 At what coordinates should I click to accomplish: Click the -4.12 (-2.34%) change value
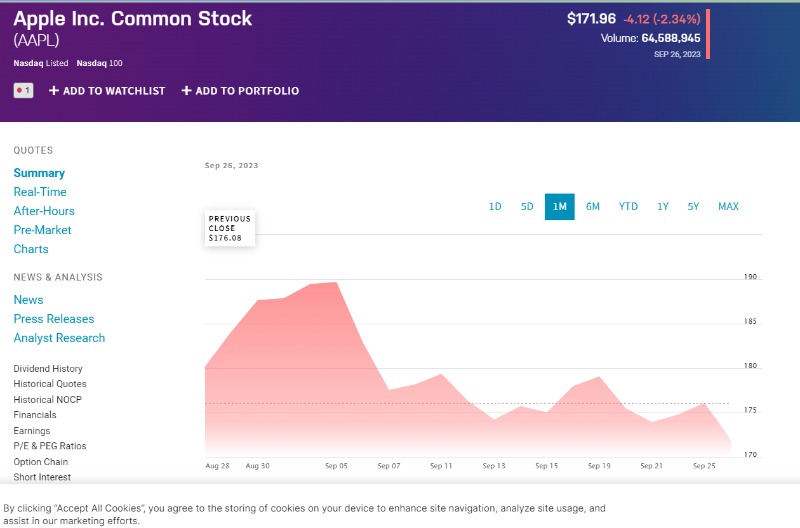662,19
